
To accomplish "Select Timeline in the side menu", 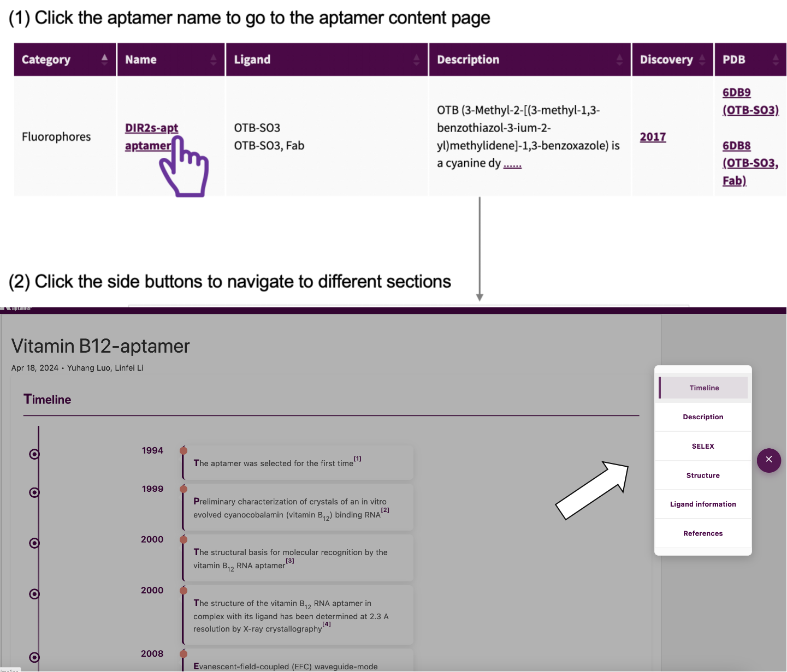I will coord(703,388).
